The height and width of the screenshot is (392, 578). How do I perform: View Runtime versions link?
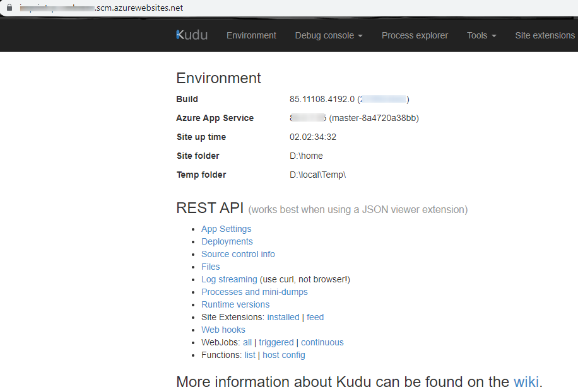point(235,304)
